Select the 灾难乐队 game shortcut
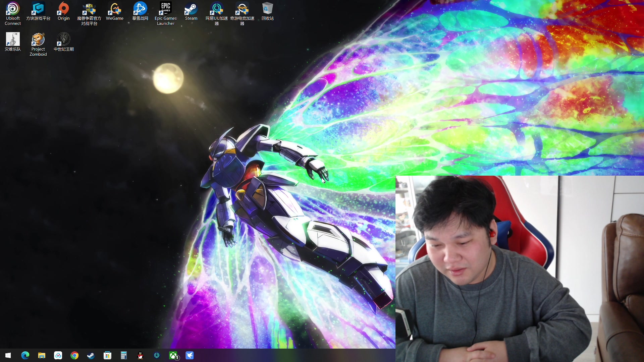 13,42
